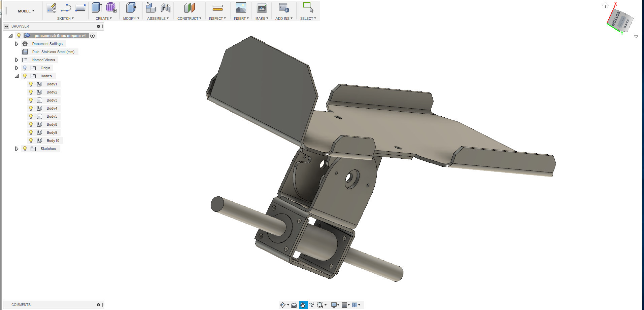Open the CONSTRUCT menu

pyautogui.click(x=189, y=18)
